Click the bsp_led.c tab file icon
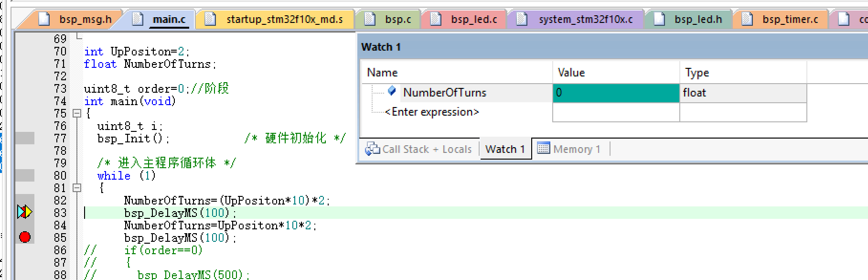The image size is (868, 280). coord(436,19)
